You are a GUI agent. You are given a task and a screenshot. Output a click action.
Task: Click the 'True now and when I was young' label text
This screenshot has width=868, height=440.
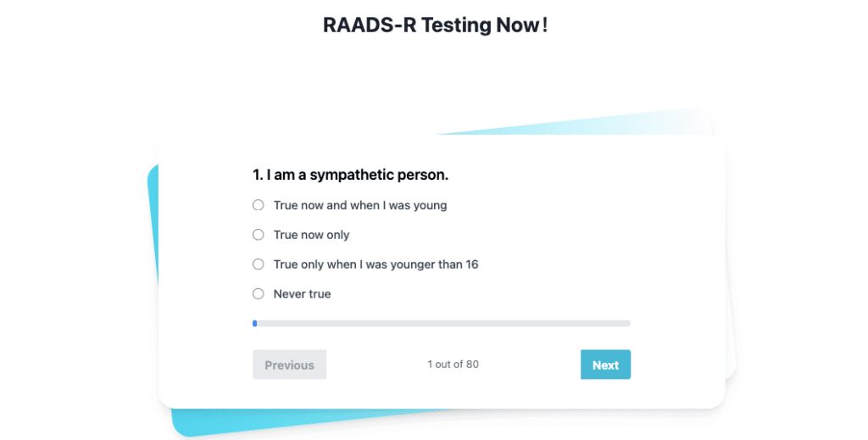pos(359,205)
